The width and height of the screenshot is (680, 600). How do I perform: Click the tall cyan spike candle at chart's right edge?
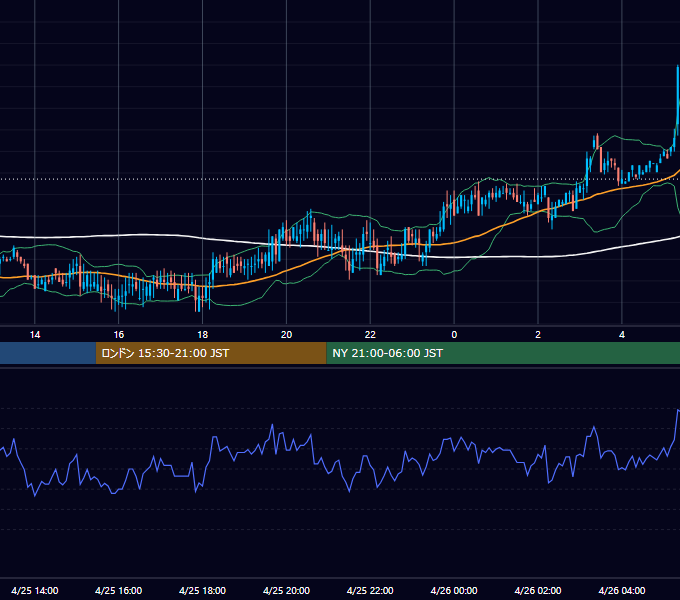click(x=678, y=98)
